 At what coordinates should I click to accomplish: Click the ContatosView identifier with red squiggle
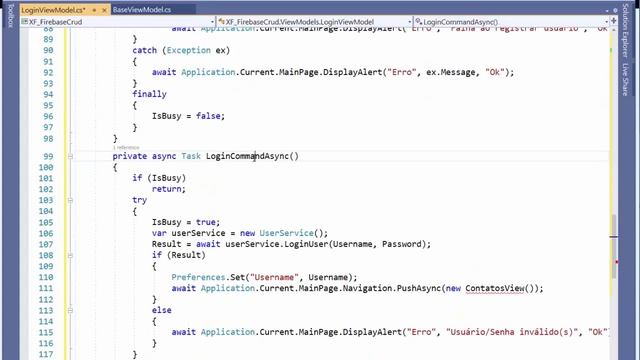tap(495, 289)
